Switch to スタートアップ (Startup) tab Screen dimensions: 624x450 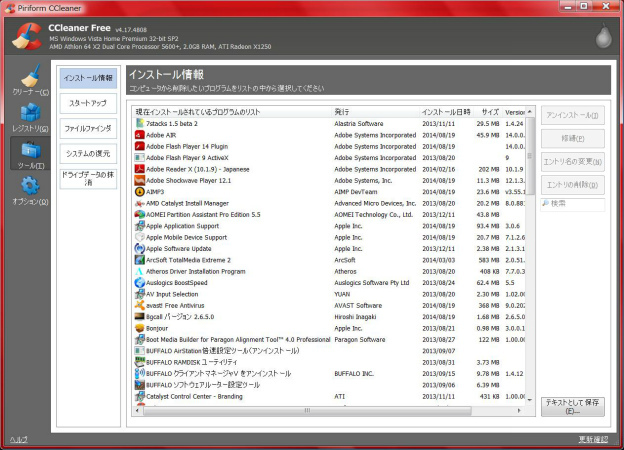coord(88,103)
